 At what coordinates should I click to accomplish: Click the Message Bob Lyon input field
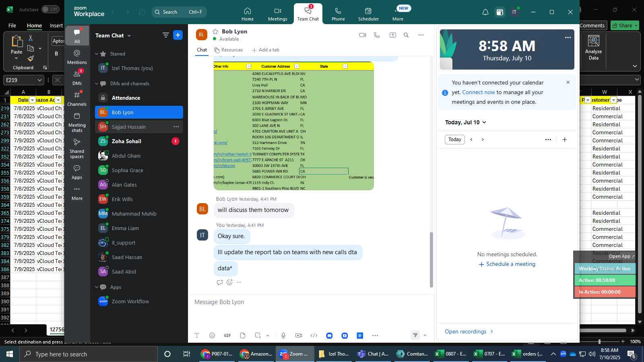[311, 302]
